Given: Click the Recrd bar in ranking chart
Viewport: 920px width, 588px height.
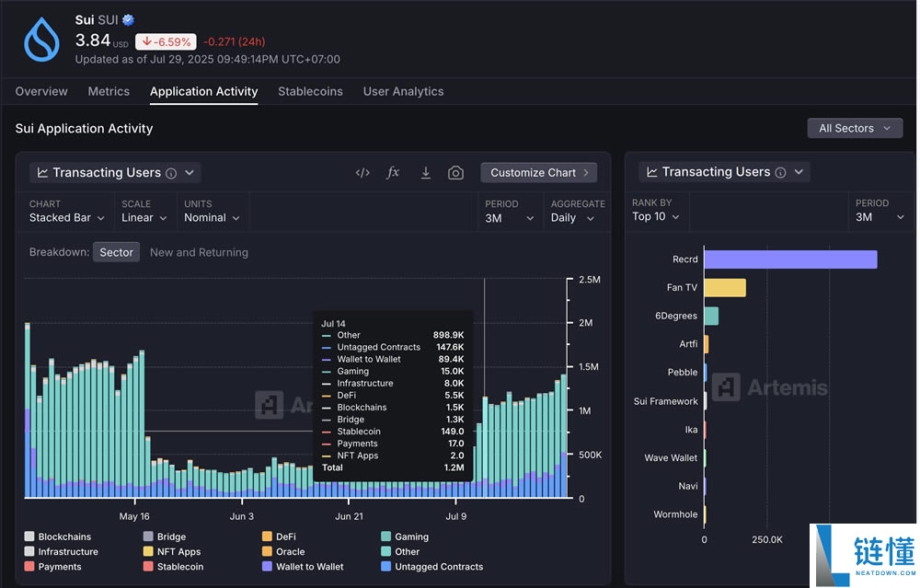Looking at the screenshot, I should pyautogui.click(x=790, y=259).
